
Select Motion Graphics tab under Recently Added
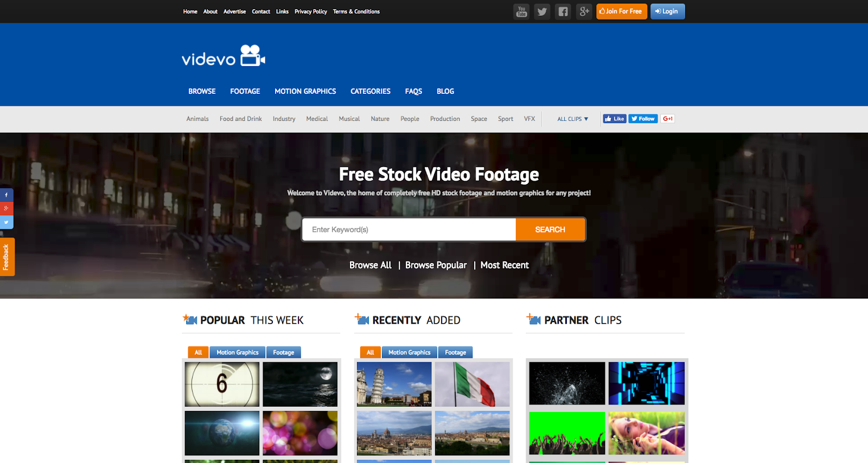click(x=410, y=352)
